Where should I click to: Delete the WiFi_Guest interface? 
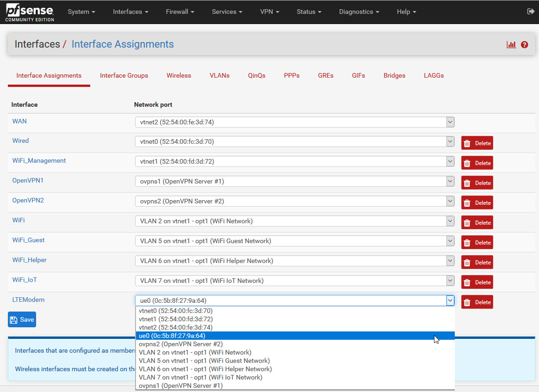[x=477, y=242]
